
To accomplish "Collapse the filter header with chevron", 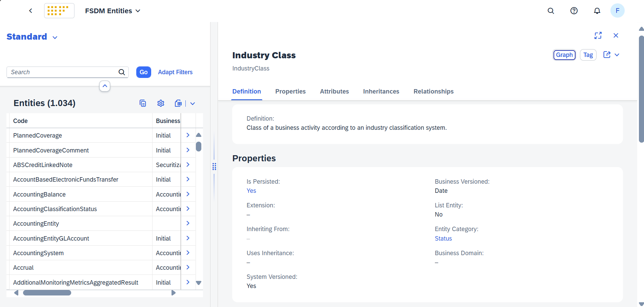I will pos(105,86).
